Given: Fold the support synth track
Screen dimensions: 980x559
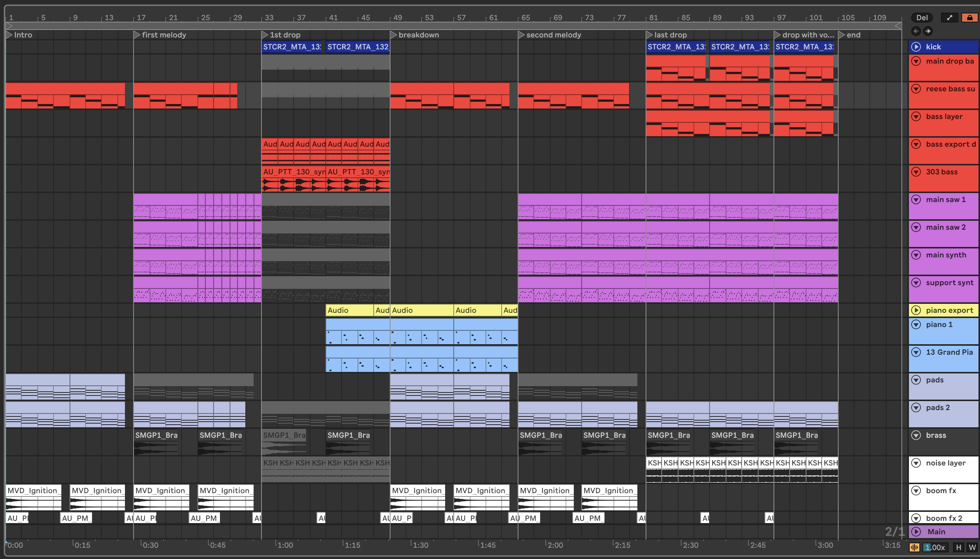Looking at the screenshot, I should tap(916, 282).
